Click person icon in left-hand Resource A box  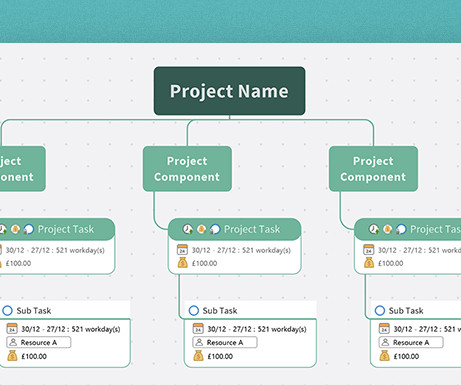(x=13, y=342)
